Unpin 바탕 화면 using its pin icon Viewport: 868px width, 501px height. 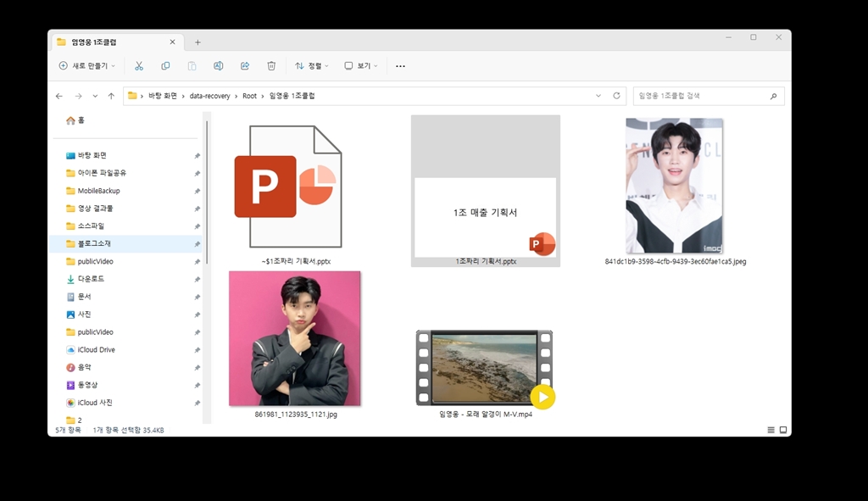click(197, 156)
